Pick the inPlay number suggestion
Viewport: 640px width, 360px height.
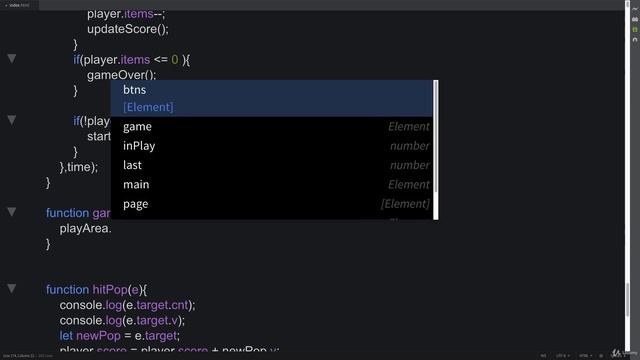[x=271, y=146]
